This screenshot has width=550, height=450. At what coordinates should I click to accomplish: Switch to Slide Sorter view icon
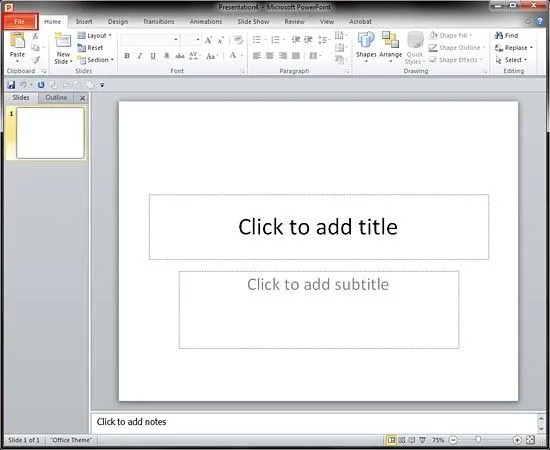[402, 440]
